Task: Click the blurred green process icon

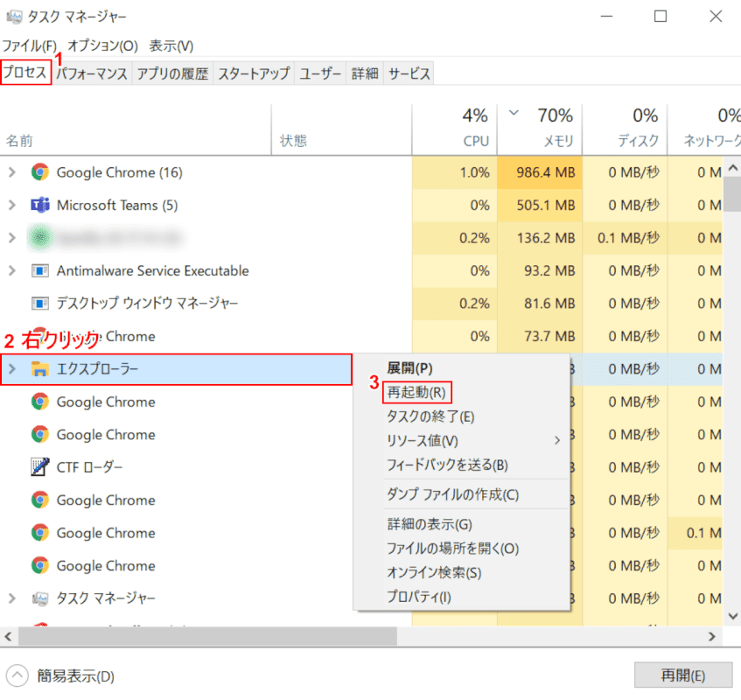Action: [x=40, y=238]
